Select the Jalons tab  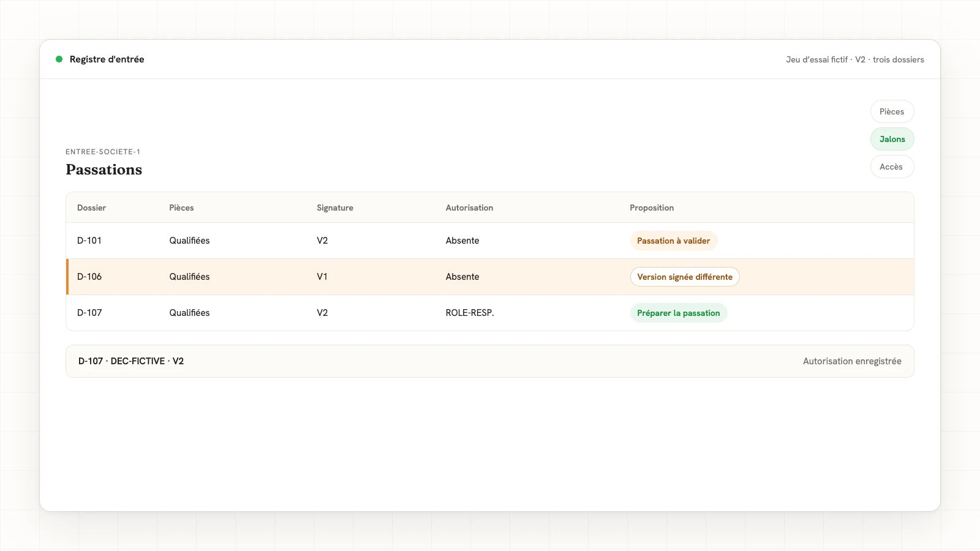coord(892,139)
